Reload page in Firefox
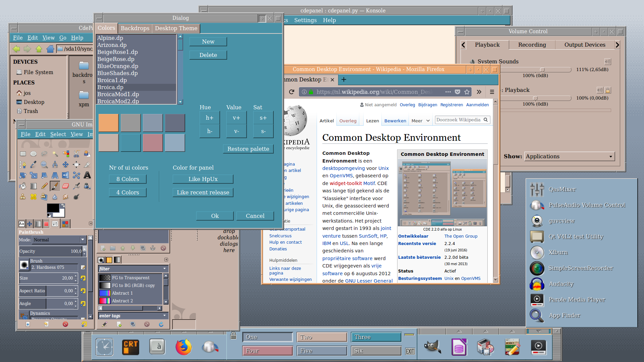Screen dimensions: 644x362 pyautogui.click(x=291, y=92)
